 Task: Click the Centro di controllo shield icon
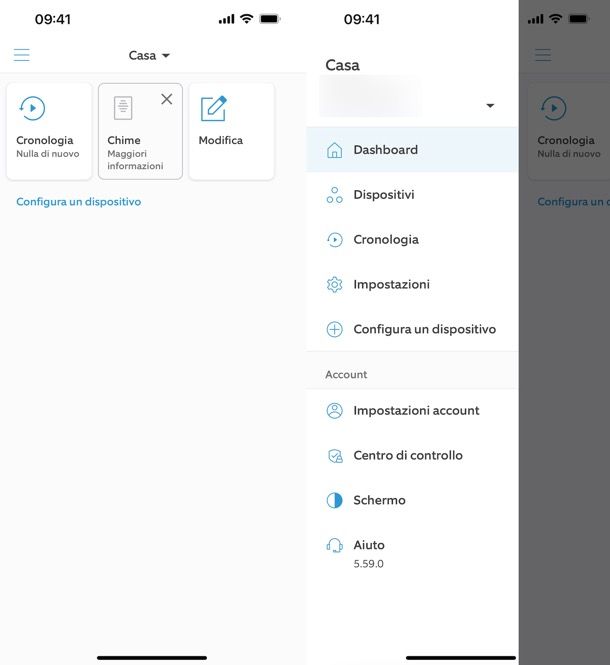coord(335,456)
